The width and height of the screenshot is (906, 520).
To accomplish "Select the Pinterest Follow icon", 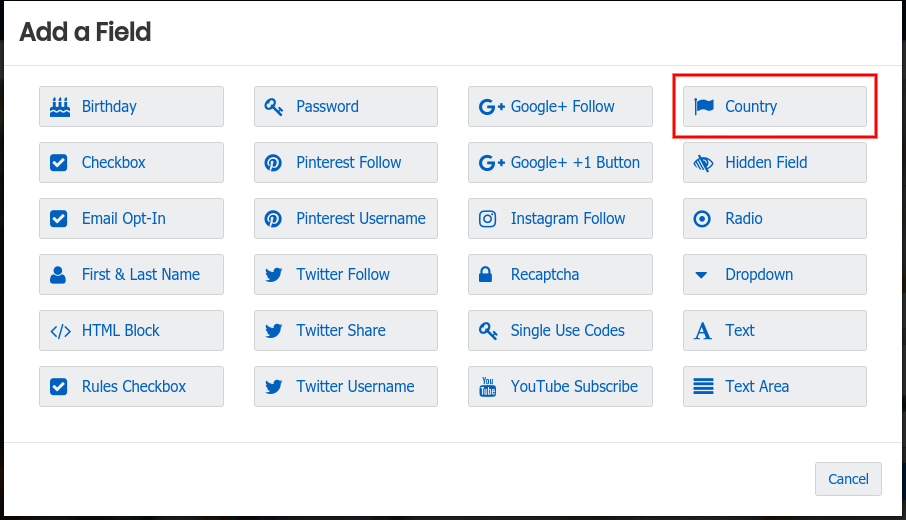I will pyautogui.click(x=273, y=162).
